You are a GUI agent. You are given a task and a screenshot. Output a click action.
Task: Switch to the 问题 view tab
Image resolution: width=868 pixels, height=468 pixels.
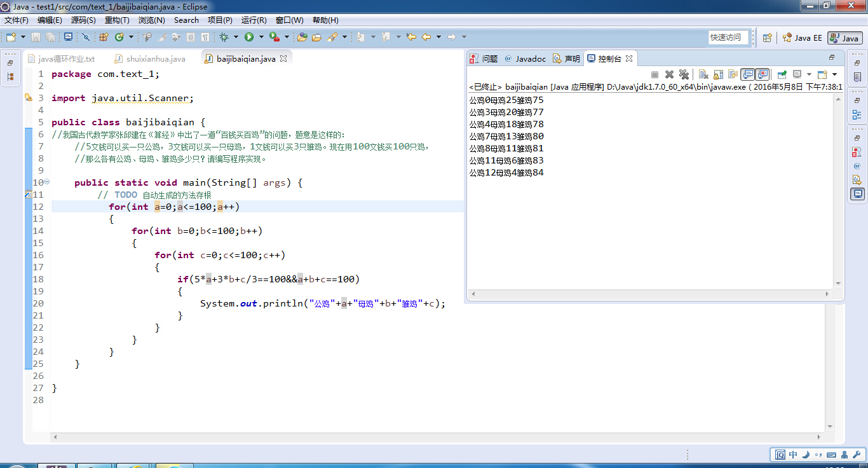[x=484, y=59]
